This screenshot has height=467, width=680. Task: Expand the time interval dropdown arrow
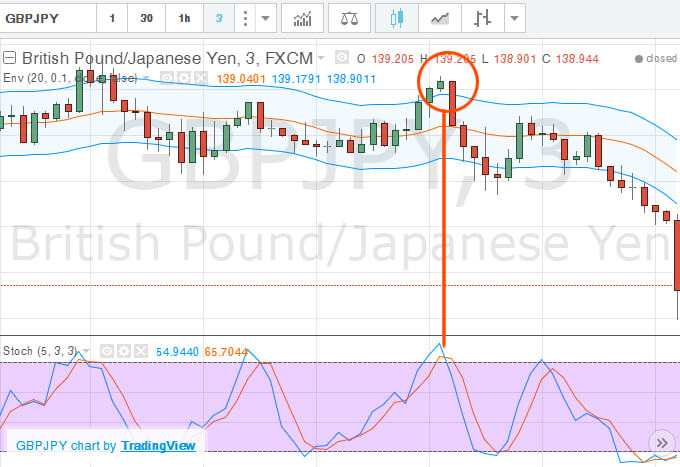[x=266, y=18]
